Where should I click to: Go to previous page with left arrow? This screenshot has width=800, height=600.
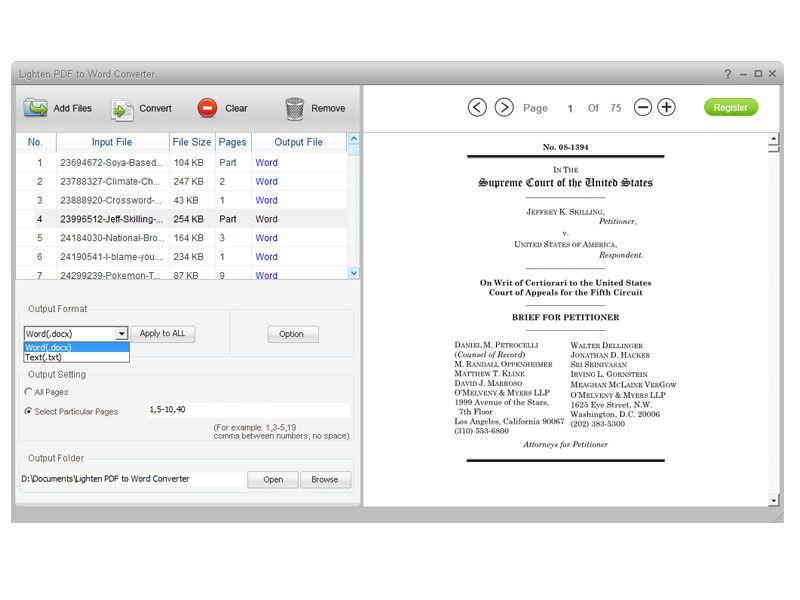477,107
